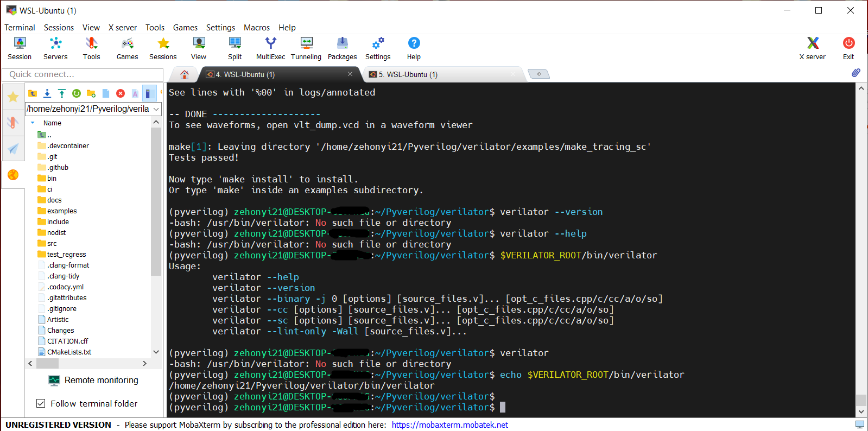The image size is (868, 431).
Task: Download selected files with blue arrow icon
Action: (x=47, y=93)
